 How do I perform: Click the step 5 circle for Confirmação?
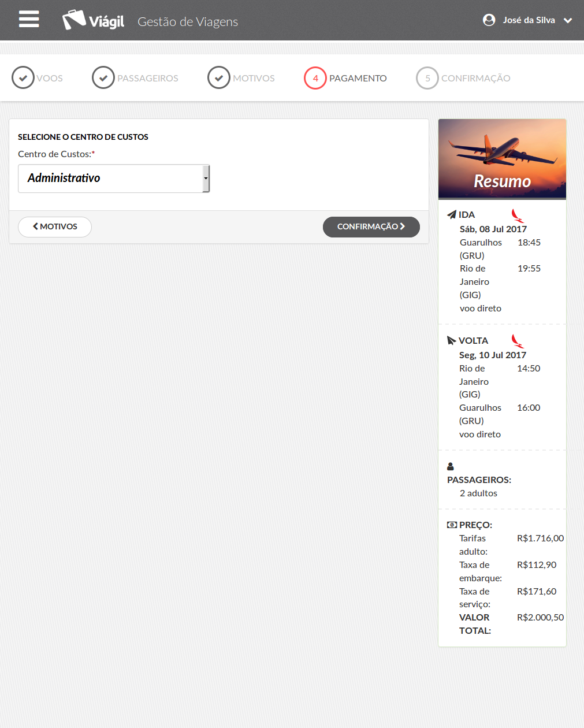tap(427, 78)
